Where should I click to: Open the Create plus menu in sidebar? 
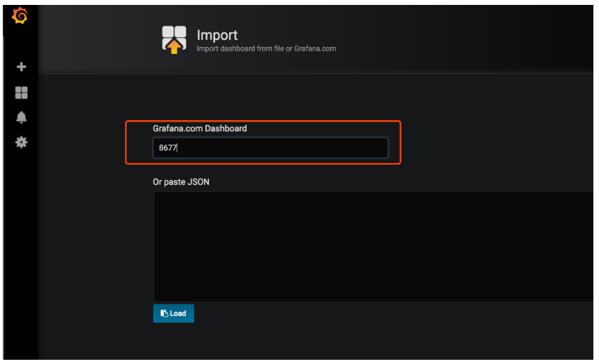click(21, 67)
